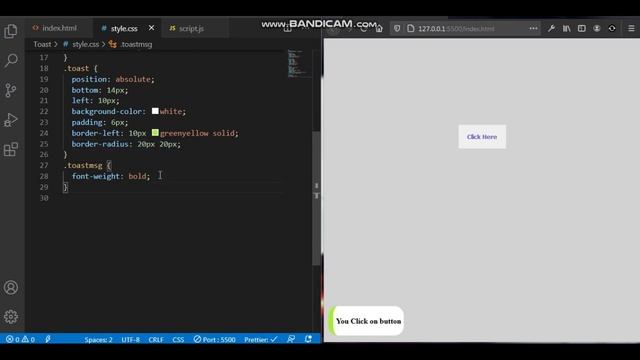Click the .toastmsg selector on line 27
Viewport: 640px width, 360px height.
pyautogui.click(x=83, y=165)
